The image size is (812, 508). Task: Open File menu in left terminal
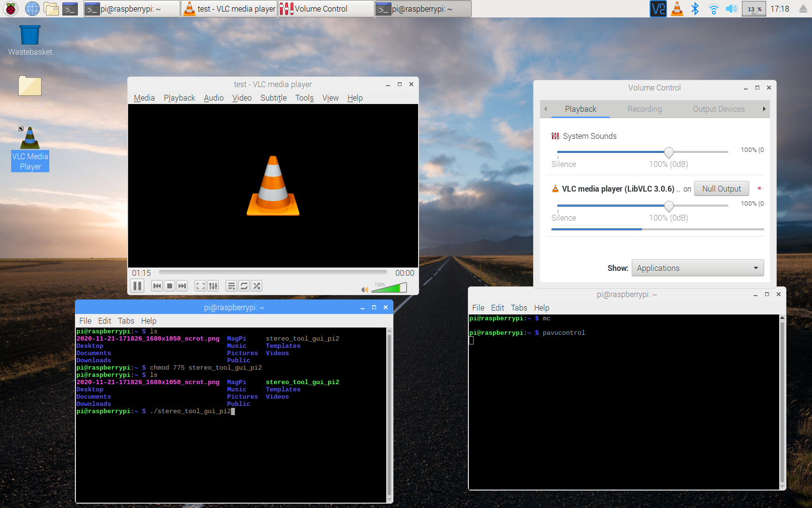coord(85,321)
